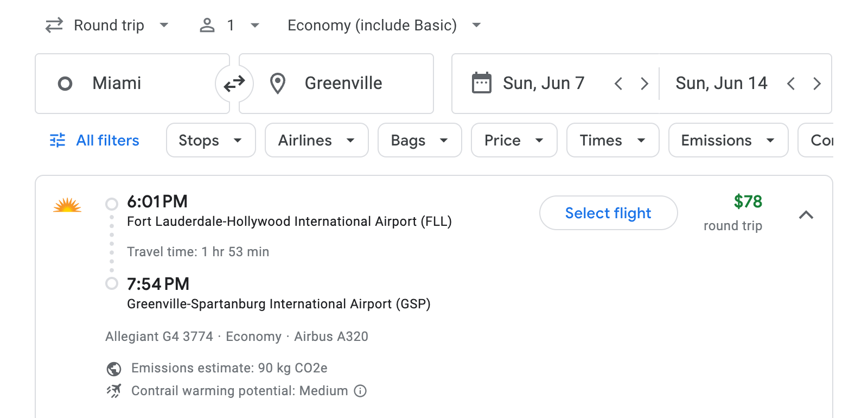Click the destination location pin icon
This screenshot has width=868, height=418.
coord(278,84)
